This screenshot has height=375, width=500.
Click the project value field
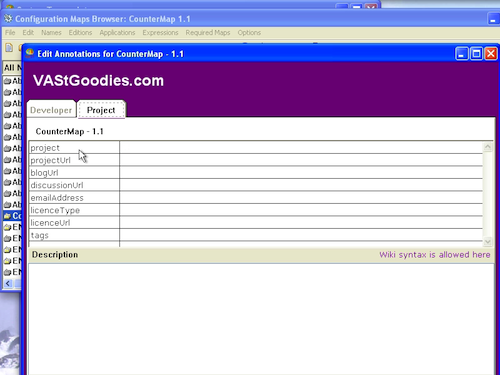click(x=301, y=147)
